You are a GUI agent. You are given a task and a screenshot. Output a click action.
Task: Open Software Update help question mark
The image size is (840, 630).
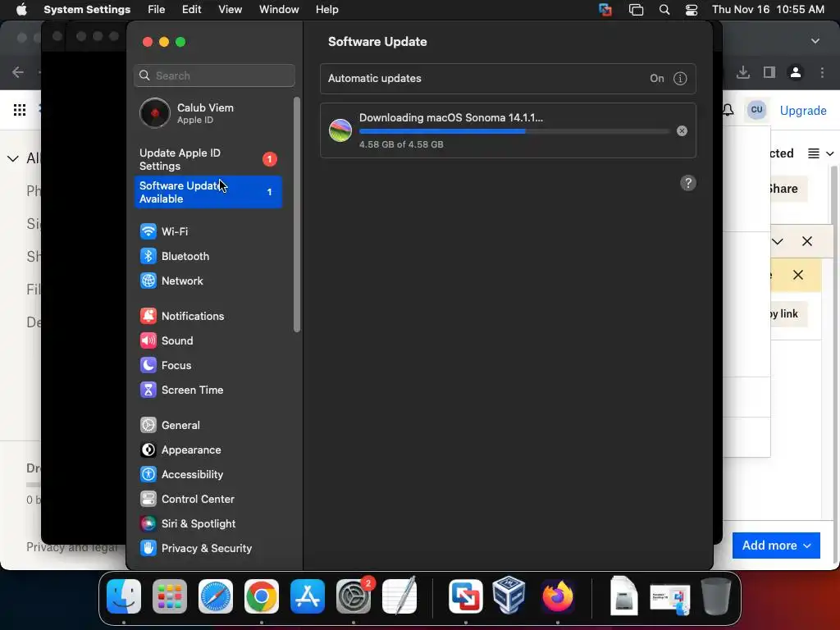click(688, 183)
